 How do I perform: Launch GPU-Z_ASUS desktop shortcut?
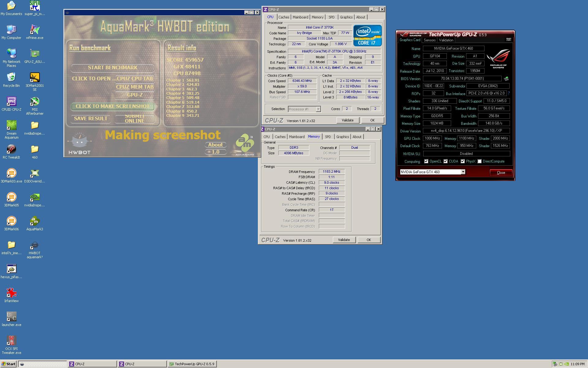[35, 56]
